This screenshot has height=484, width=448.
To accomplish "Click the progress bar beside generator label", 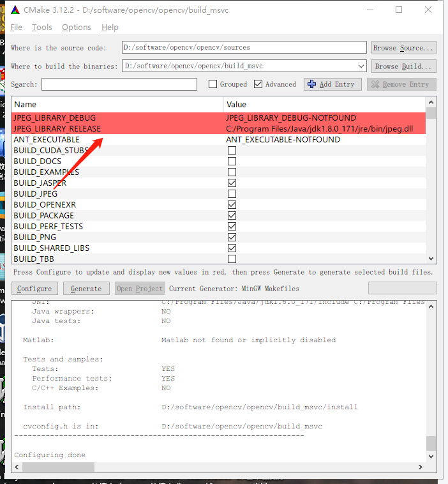I will [x=402, y=288].
